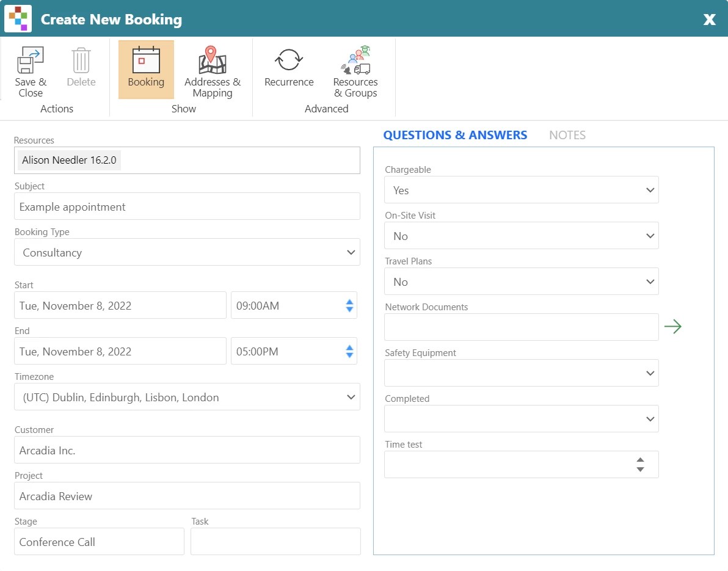Open the On-Site Visit dropdown
The height and width of the screenshot is (571, 728).
tap(649, 235)
